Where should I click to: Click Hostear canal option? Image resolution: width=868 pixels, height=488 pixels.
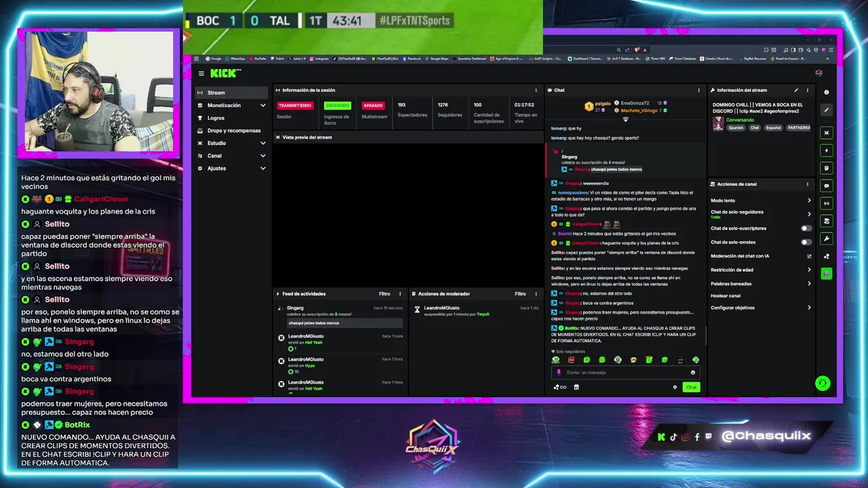(726, 296)
